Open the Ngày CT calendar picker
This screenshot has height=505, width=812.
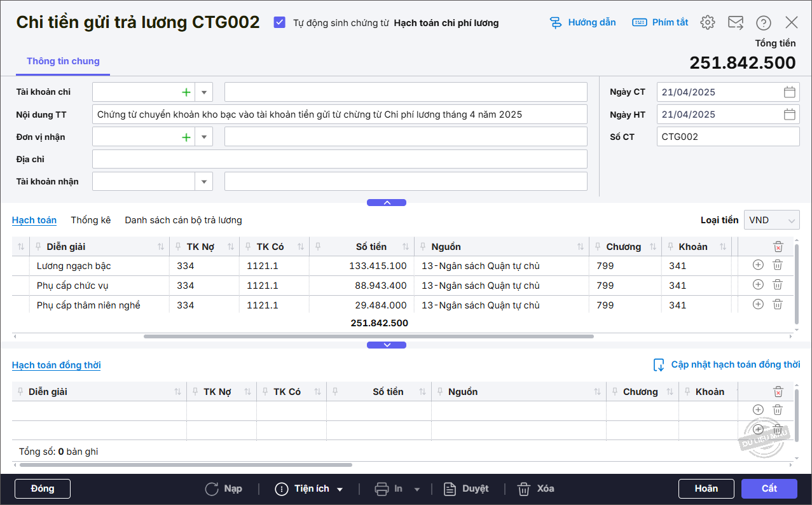click(789, 92)
